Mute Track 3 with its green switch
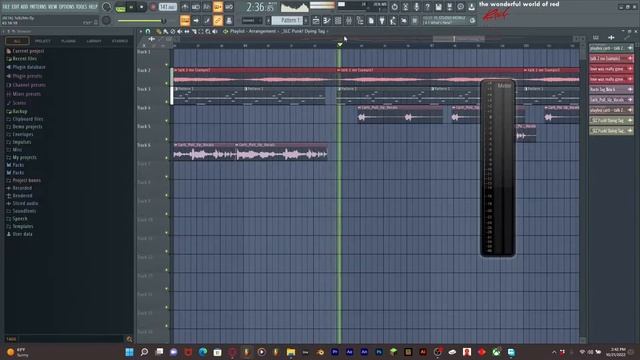Viewport: 640px width, 360px height. [x=167, y=102]
